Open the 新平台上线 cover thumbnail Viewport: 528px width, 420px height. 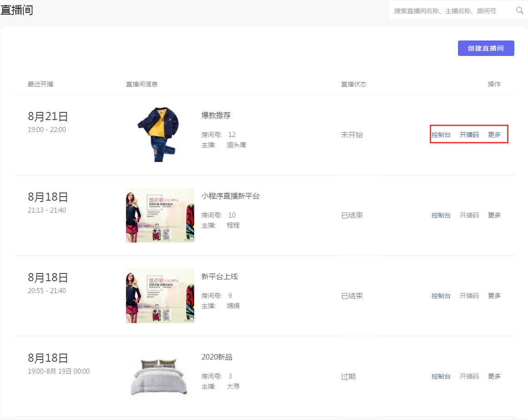point(160,296)
